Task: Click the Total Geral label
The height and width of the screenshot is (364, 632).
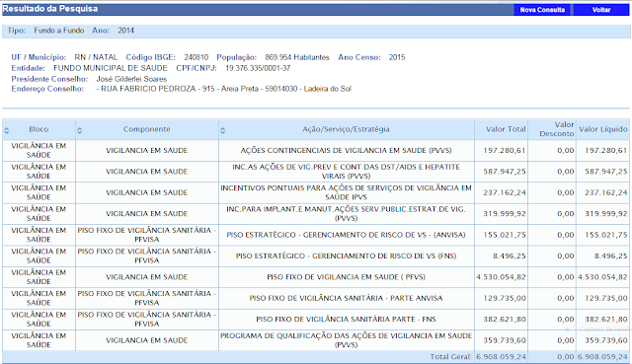Action: [450, 357]
